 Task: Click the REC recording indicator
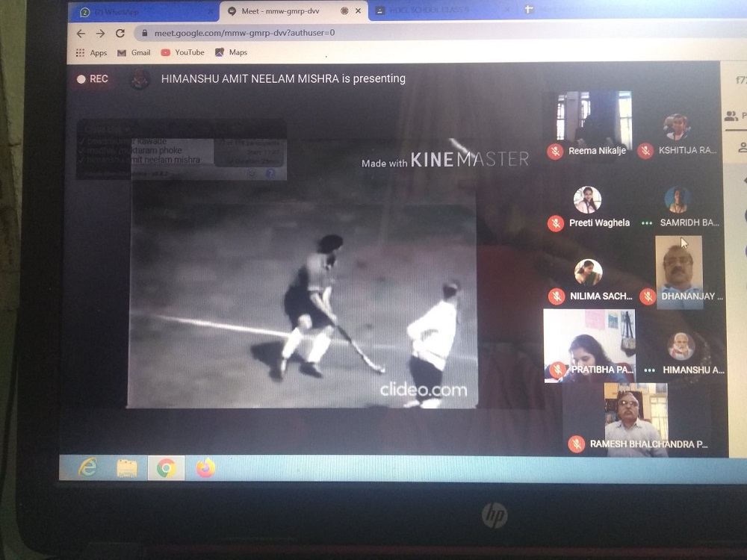coord(92,79)
